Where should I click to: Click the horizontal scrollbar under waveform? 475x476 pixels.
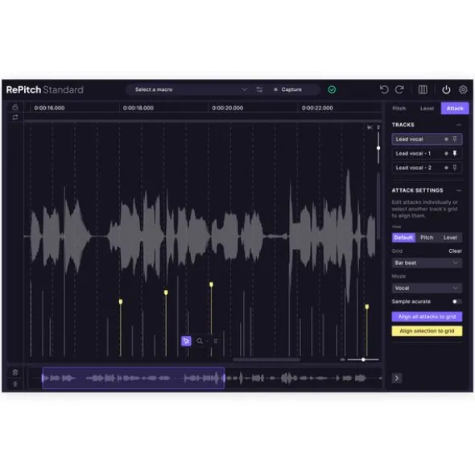266,359
